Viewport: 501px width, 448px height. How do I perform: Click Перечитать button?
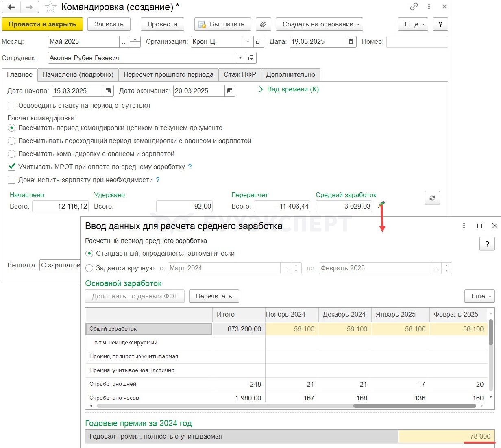(x=214, y=296)
